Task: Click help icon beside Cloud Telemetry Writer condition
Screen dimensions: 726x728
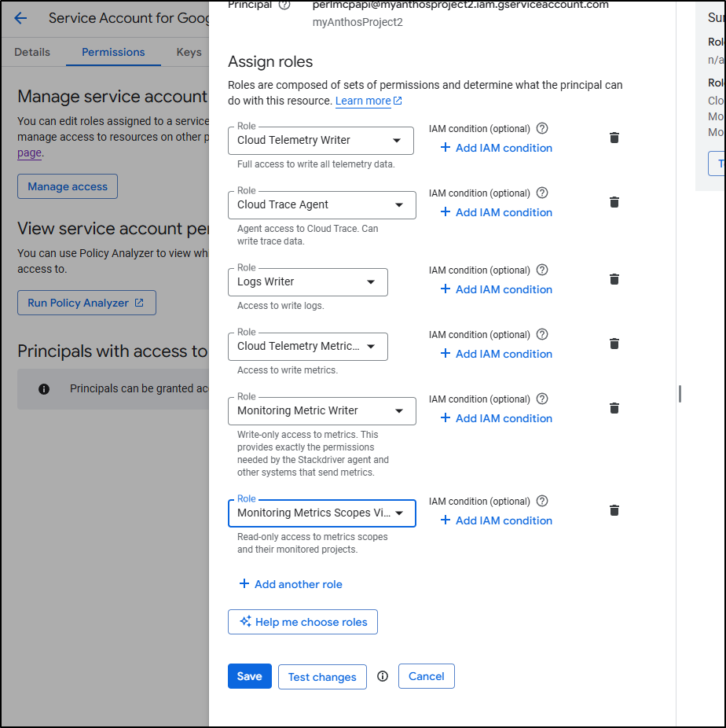Action: point(542,128)
